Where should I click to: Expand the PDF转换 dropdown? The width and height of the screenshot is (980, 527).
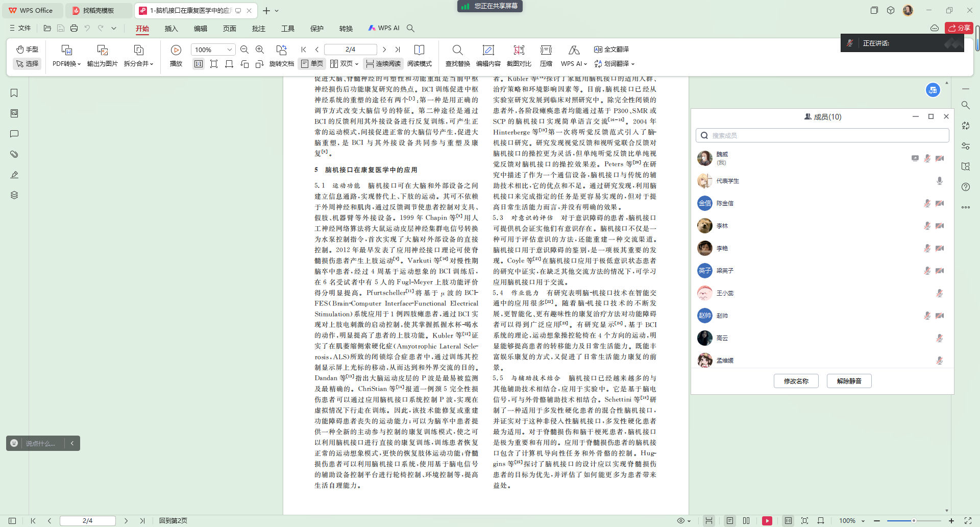66,64
